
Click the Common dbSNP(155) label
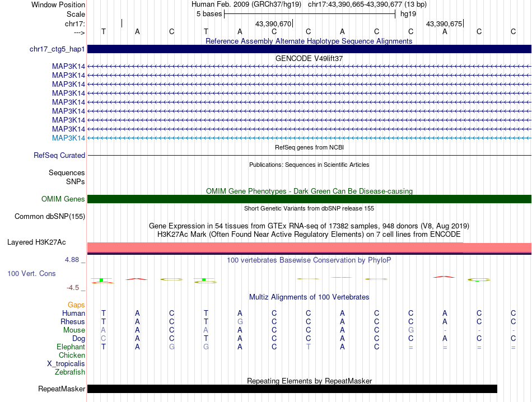click(49, 217)
